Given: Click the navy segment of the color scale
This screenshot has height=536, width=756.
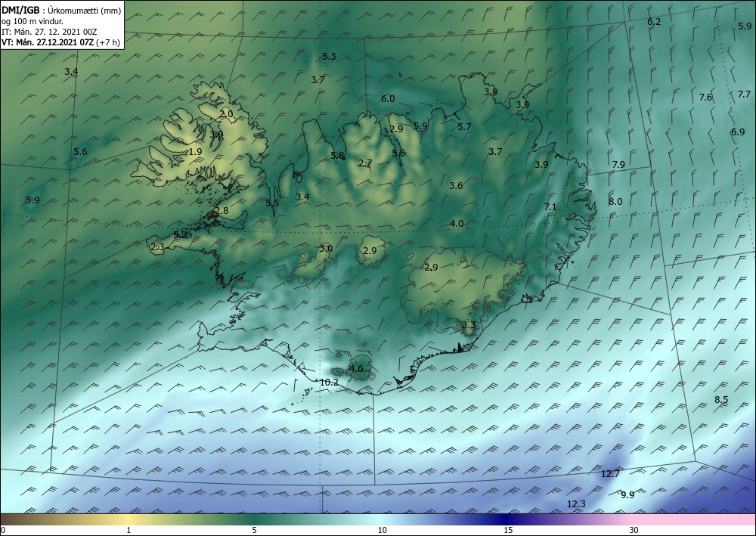Looking at the screenshot, I should point(507,519).
